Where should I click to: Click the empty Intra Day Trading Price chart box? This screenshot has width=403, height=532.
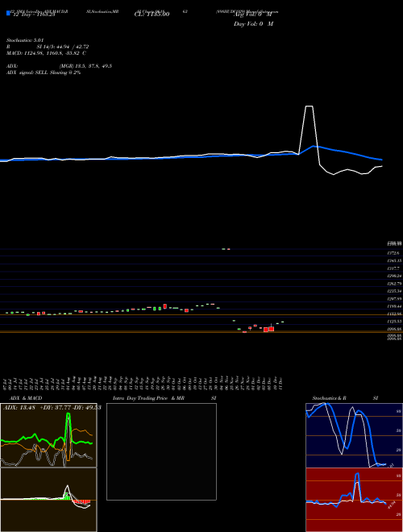tap(161, 451)
